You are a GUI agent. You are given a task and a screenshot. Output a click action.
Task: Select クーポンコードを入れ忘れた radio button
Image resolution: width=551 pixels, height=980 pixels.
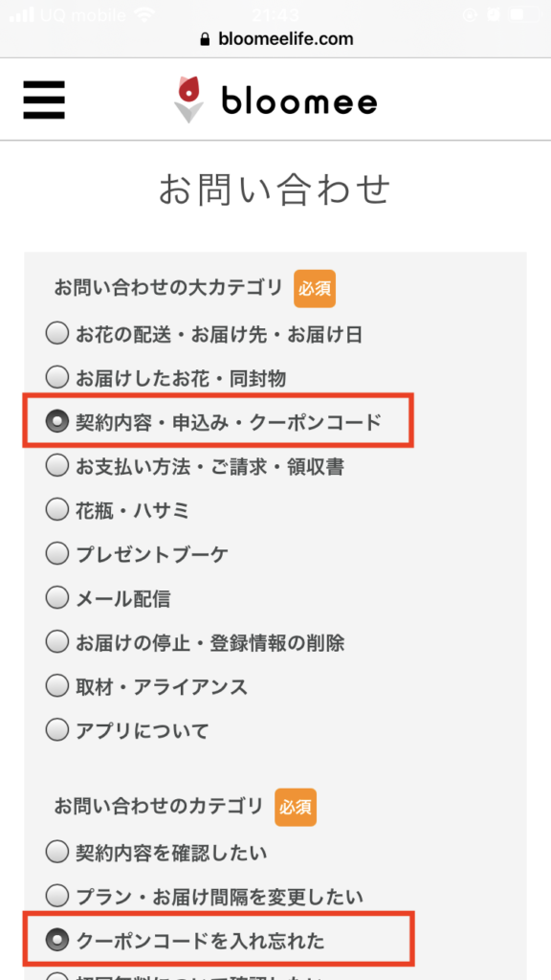point(56,940)
